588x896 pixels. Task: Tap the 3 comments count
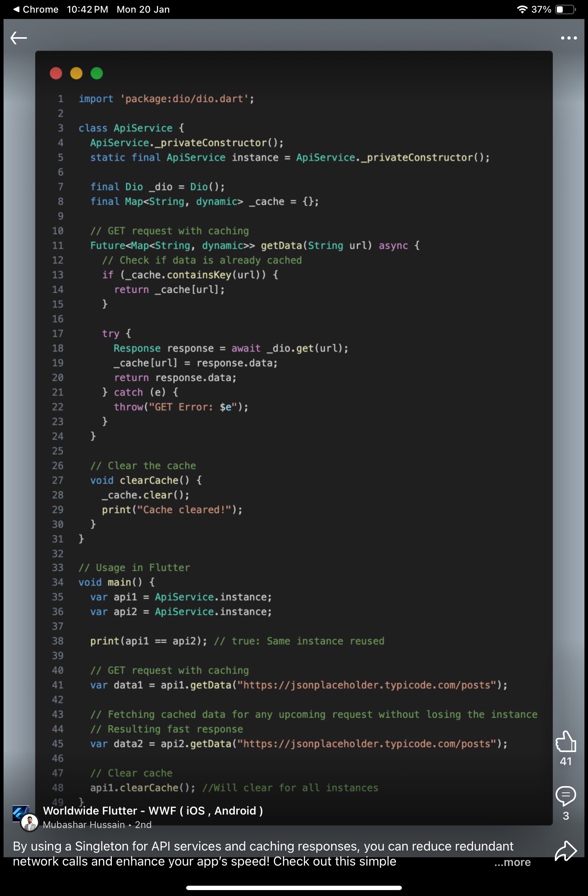pos(566,816)
